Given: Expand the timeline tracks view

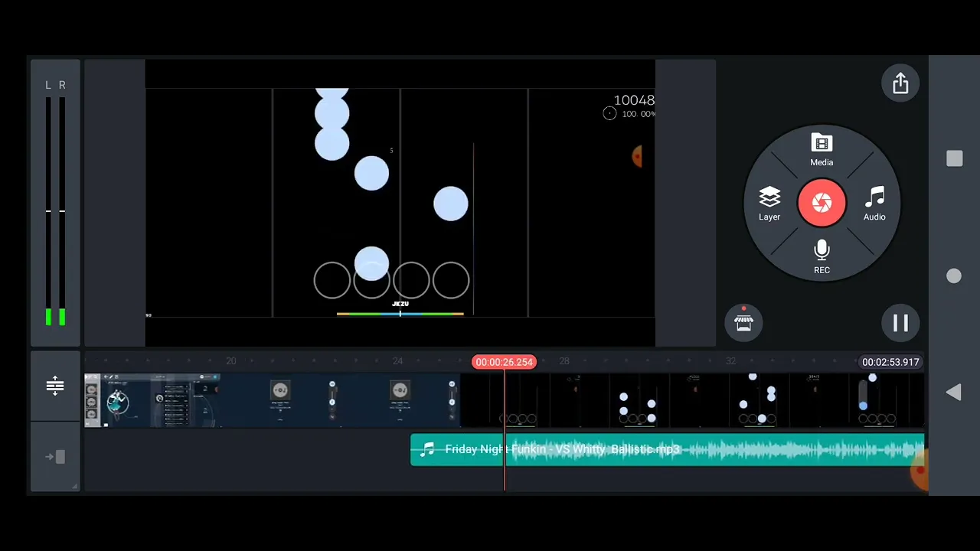Looking at the screenshot, I should pyautogui.click(x=55, y=386).
